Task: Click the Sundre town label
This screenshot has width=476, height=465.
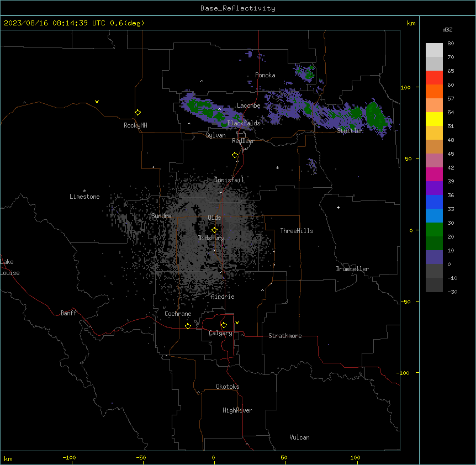Action: [161, 216]
